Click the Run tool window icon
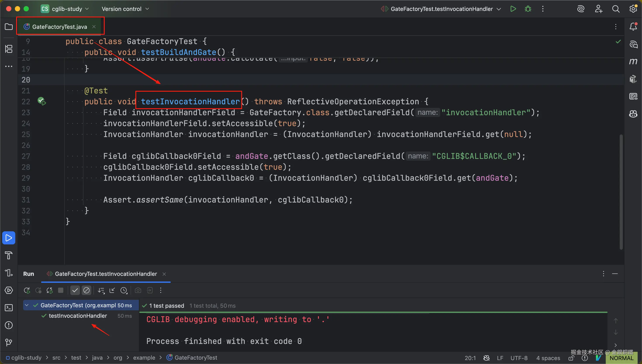This screenshot has width=642, height=364. (9, 238)
